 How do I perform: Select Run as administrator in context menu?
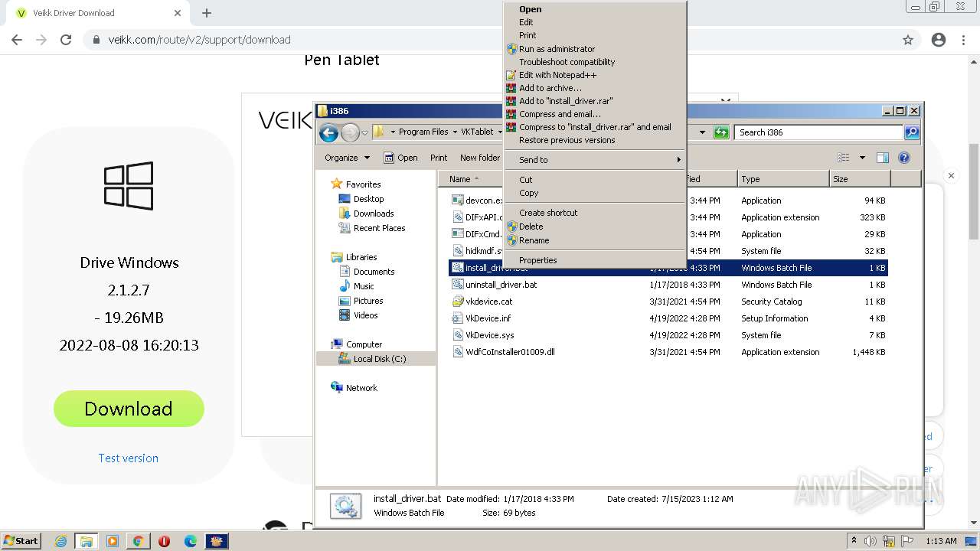(594, 49)
